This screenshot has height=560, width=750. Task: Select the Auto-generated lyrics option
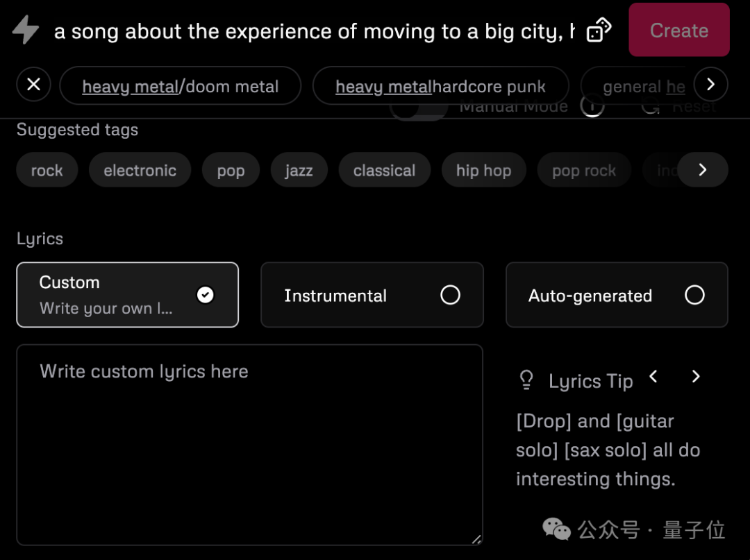[x=617, y=295]
